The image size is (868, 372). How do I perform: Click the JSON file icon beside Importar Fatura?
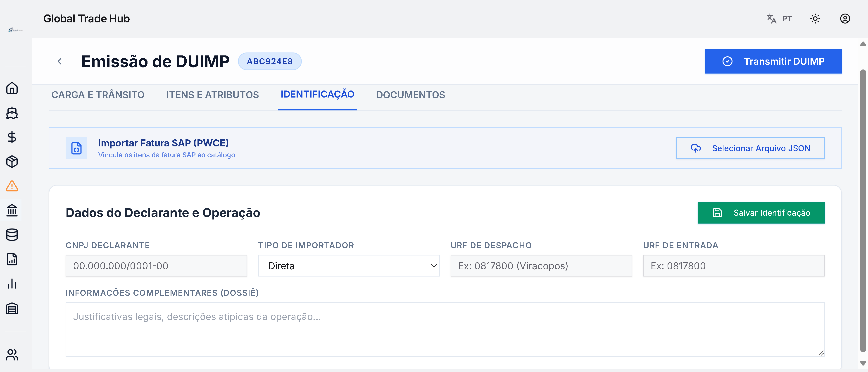[76, 148]
